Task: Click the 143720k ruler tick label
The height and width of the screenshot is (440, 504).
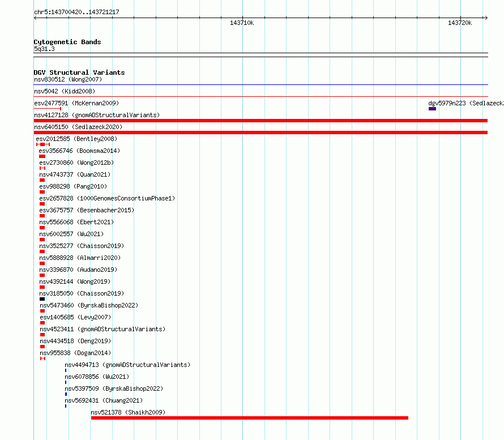Action: point(460,23)
